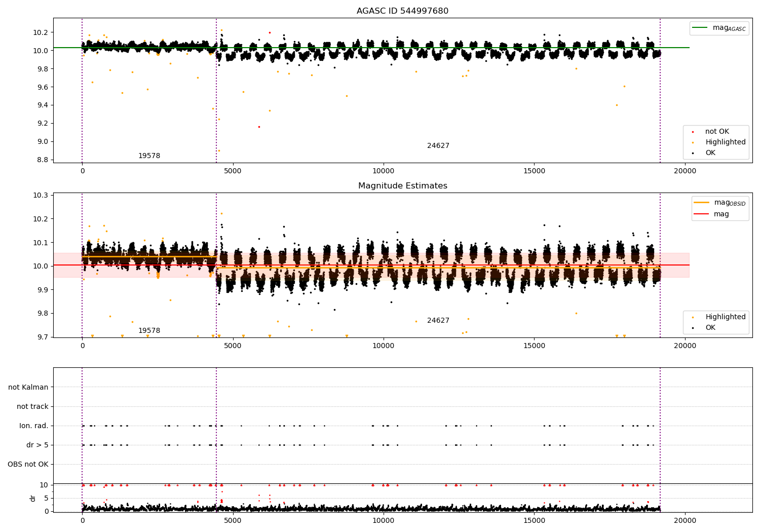Click the 5 tick label on the dr axis
The image size is (760, 532).
pos(46,499)
